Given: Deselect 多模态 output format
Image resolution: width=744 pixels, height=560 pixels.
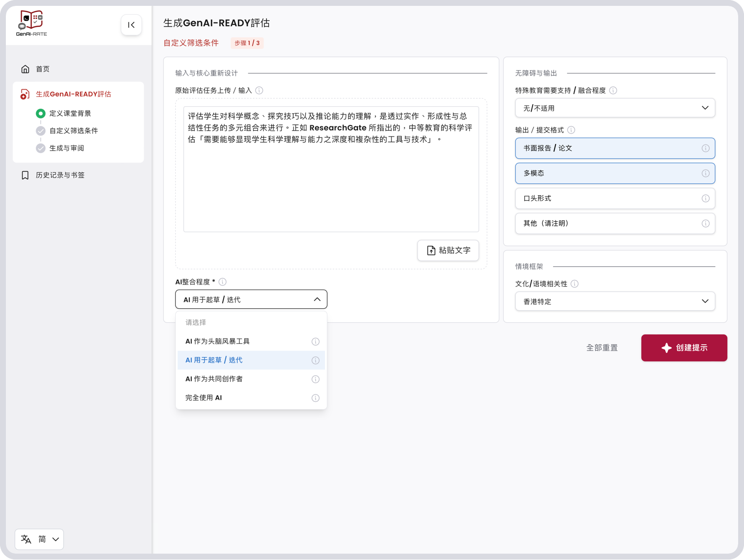Looking at the screenshot, I should point(615,173).
